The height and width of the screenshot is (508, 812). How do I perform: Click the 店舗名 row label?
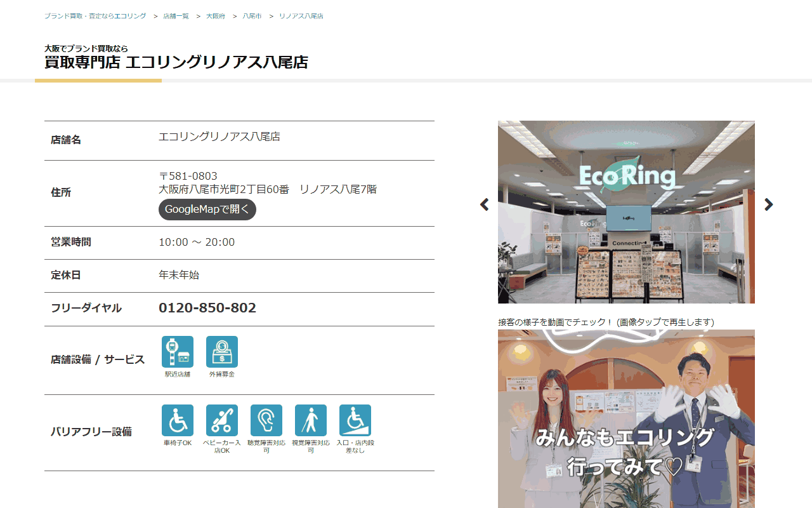66,140
